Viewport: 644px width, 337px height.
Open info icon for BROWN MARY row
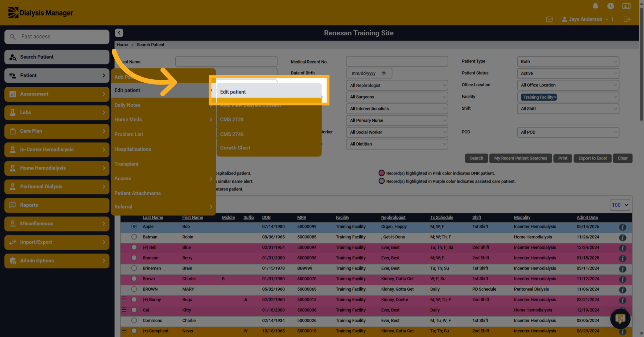[x=623, y=290]
